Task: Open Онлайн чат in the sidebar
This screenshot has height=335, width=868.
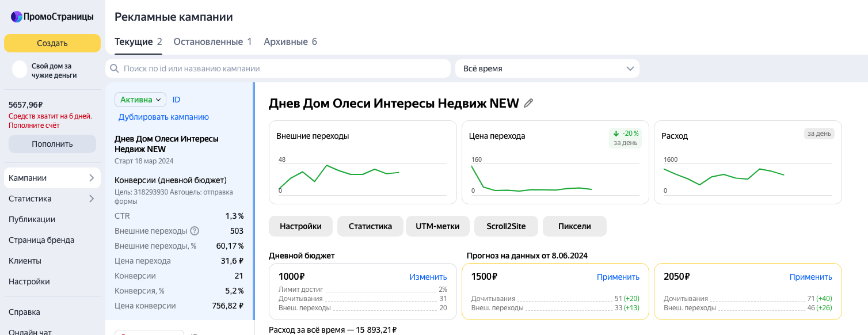Action: pos(30,332)
